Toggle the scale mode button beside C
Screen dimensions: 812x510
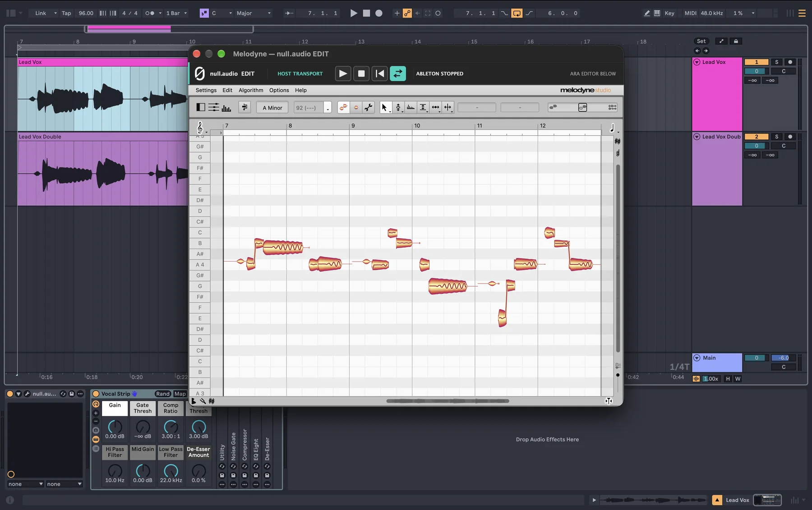tap(204, 13)
